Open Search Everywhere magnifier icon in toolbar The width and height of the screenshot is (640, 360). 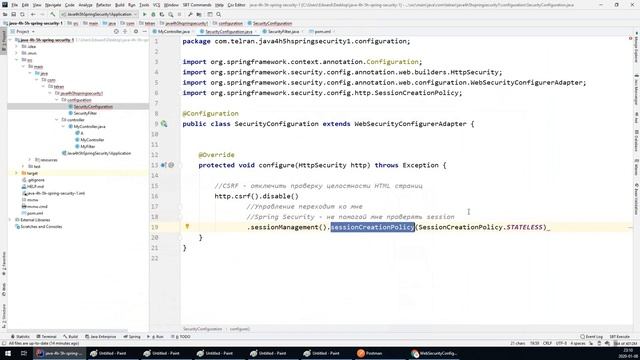[x=219, y=14]
